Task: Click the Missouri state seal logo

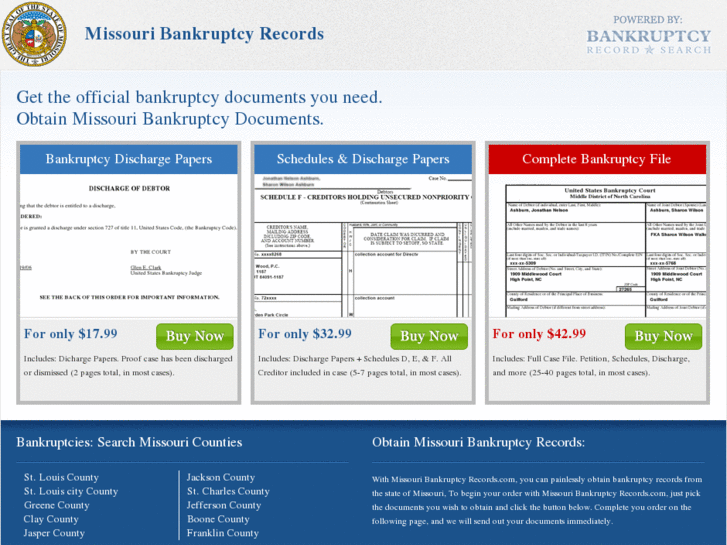Action: coord(34,34)
